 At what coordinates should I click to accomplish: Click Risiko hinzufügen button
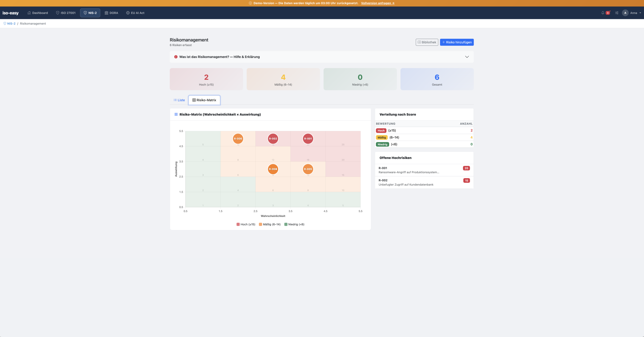pyautogui.click(x=457, y=42)
